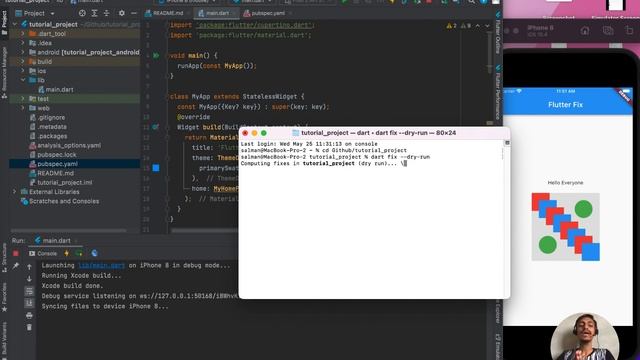The height and width of the screenshot is (360, 640).
Task: Hide the Project panel with the minus icon
Action: (133, 13)
